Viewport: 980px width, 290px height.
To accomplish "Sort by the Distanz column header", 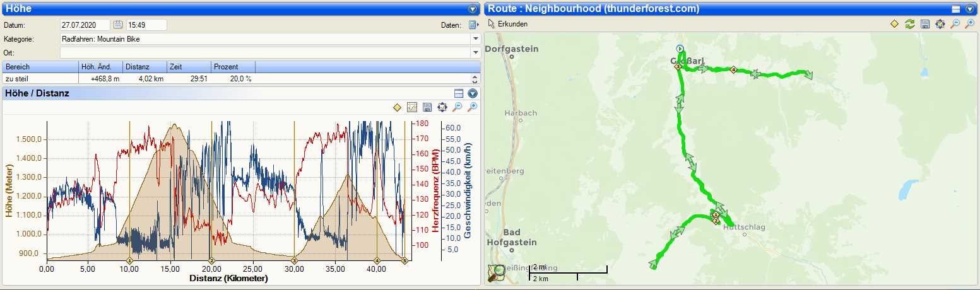I will coord(145,67).
